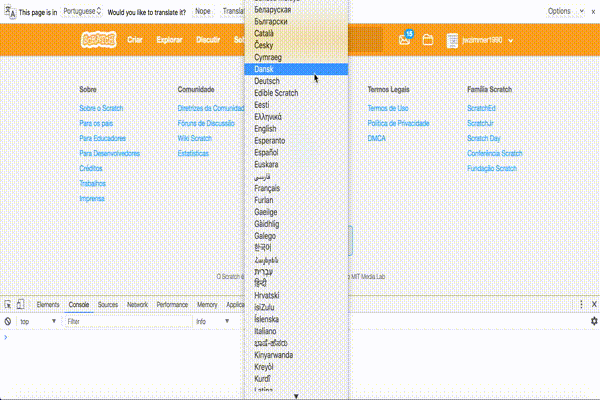The height and width of the screenshot is (400, 600).
Task: Open Política de Privacidade link
Action: (x=398, y=123)
